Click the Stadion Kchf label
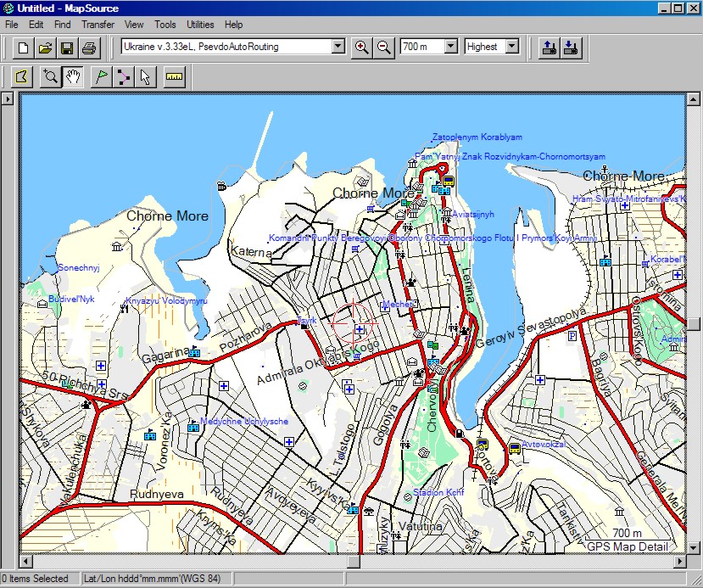 tap(438, 492)
